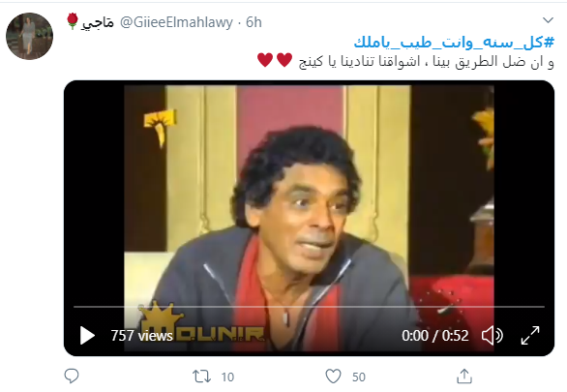The image size is (567, 392).
Task: Play the video with the play button
Action: [x=87, y=336]
